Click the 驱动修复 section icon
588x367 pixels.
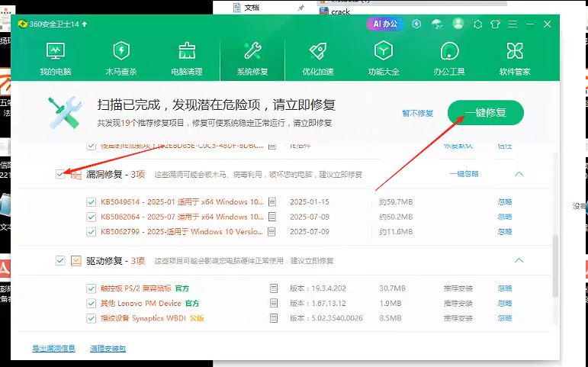pyautogui.click(x=76, y=260)
